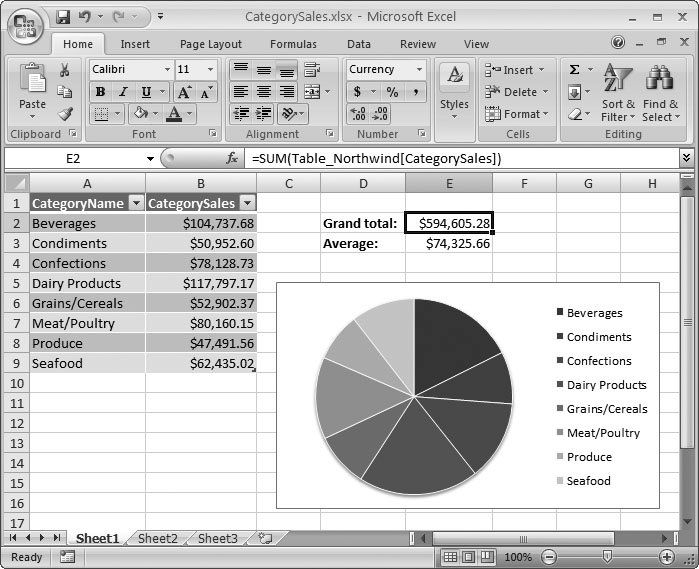Apply percent style format
The image size is (699, 569).
click(x=392, y=92)
